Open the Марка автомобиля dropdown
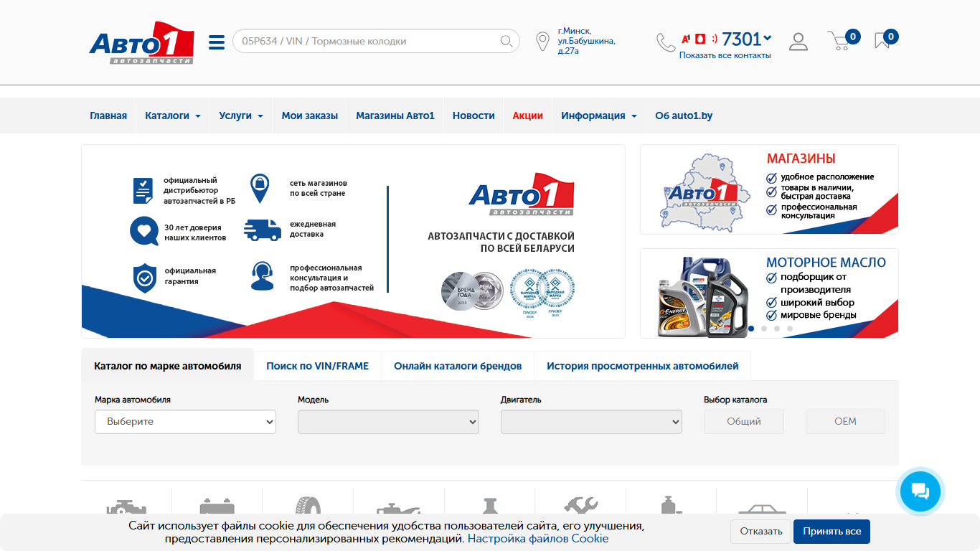 click(x=185, y=422)
